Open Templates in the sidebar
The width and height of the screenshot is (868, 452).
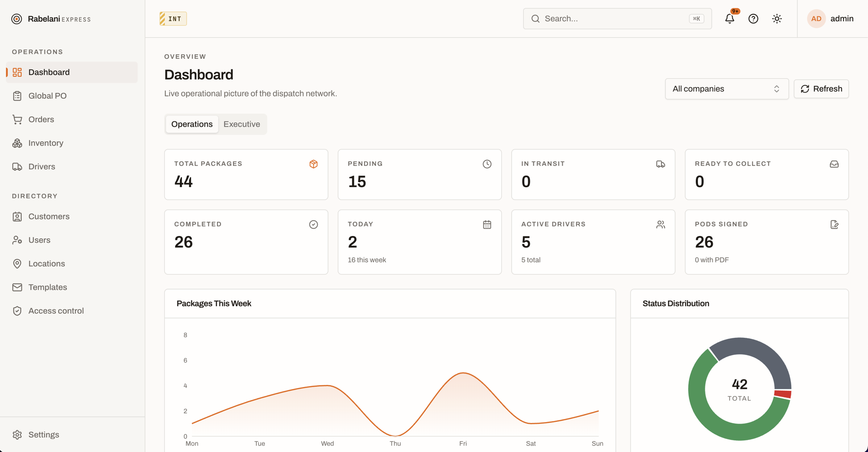[x=72, y=287]
